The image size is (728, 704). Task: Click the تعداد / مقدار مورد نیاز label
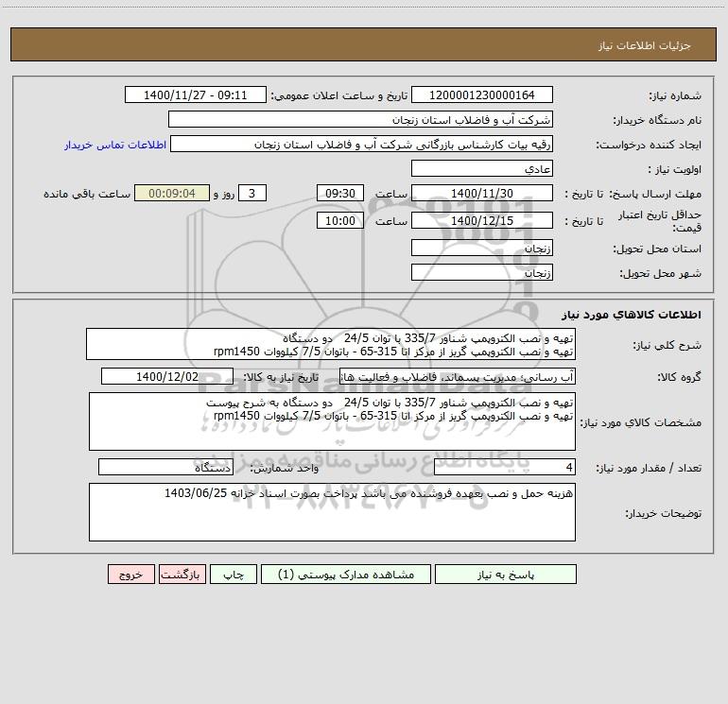pos(649,468)
